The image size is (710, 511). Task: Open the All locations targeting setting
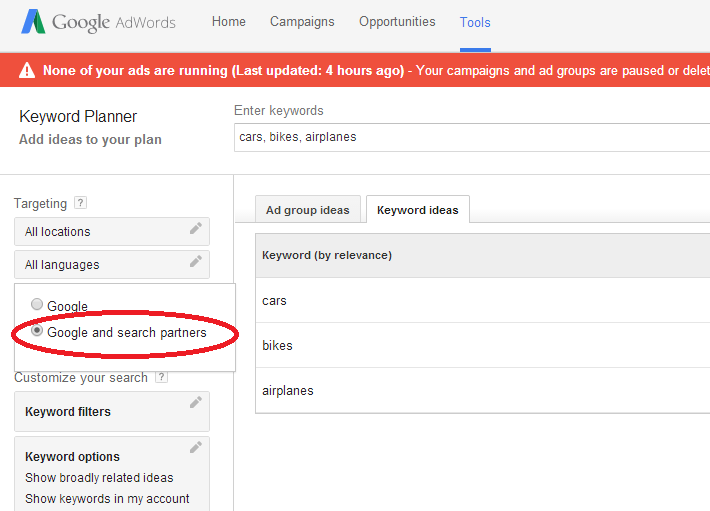[100, 232]
